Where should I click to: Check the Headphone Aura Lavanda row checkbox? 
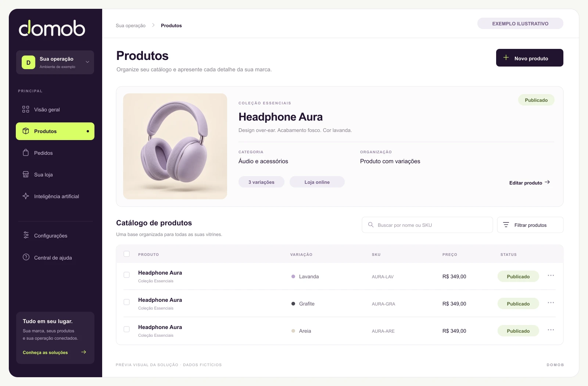pos(127,275)
